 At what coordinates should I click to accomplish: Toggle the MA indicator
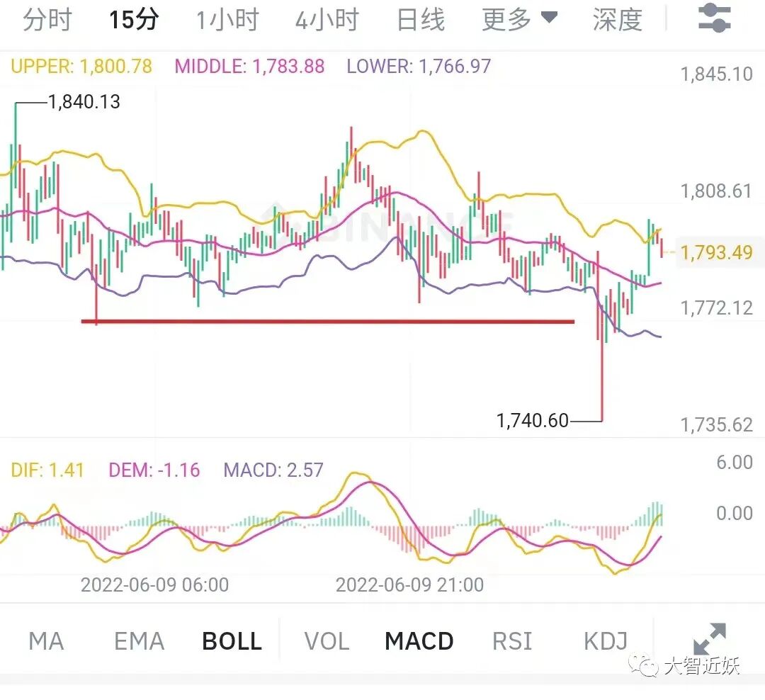click(x=46, y=641)
